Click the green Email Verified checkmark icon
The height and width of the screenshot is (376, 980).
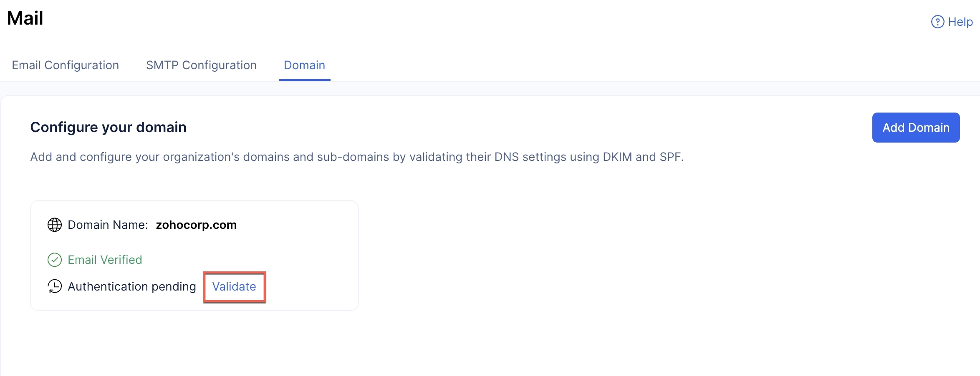tap(55, 260)
